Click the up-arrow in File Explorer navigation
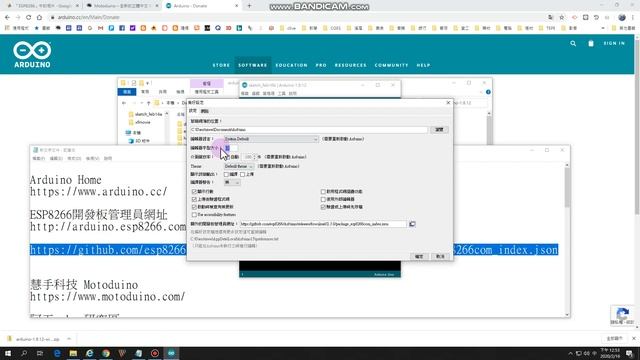Image resolution: width=640 pixels, height=360 pixels. tap(149, 103)
